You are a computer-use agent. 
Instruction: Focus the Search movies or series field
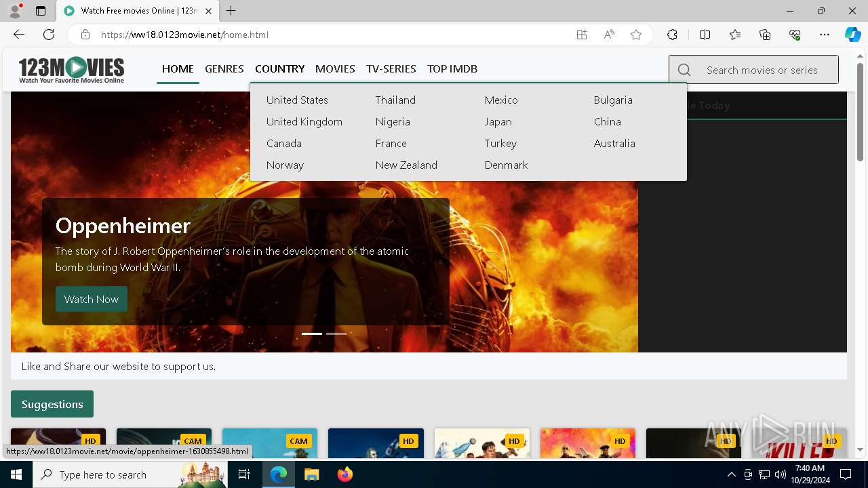coord(753,70)
